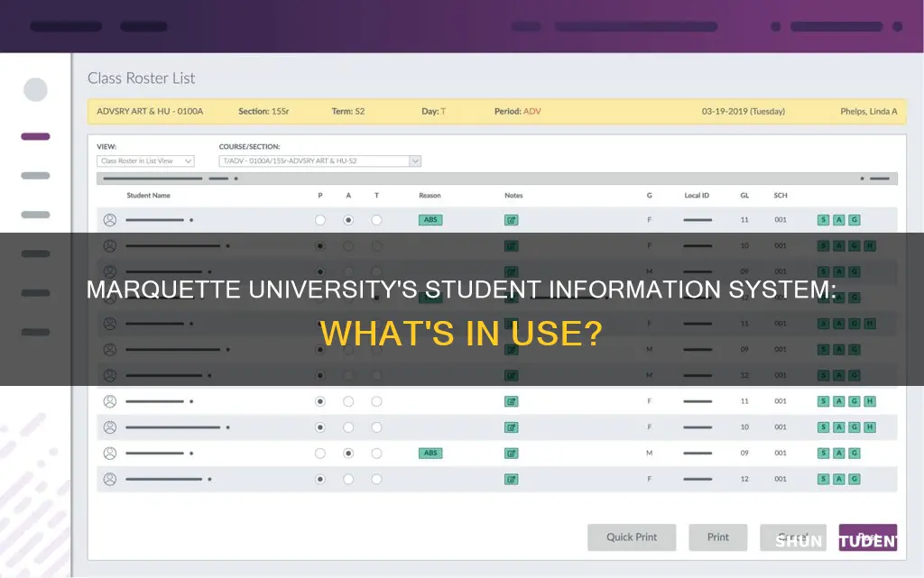924x578 pixels.
Task: Click the Term: S2 label
Action: pyautogui.click(x=347, y=111)
